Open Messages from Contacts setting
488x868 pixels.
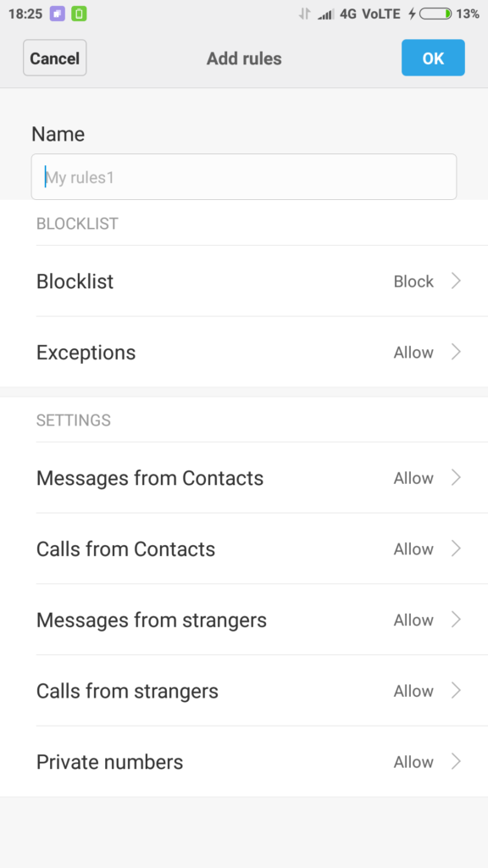click(244, 478)
